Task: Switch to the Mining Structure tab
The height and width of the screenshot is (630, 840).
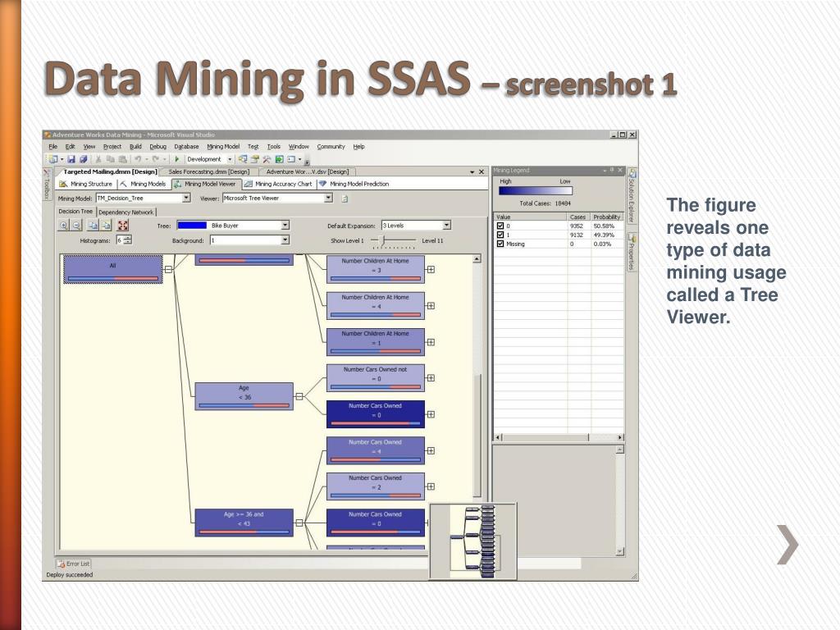Action: 86,184
